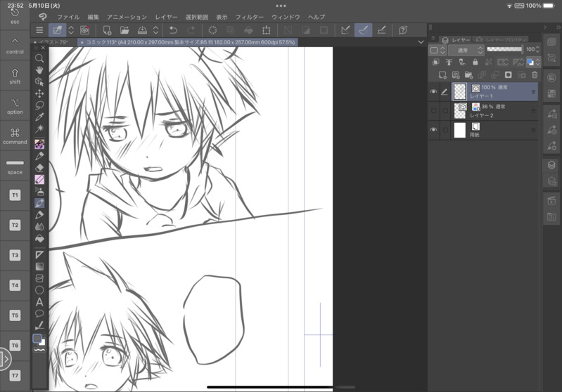
Task: Expand the canvas tab list chevron
Action: click(421, 42)
